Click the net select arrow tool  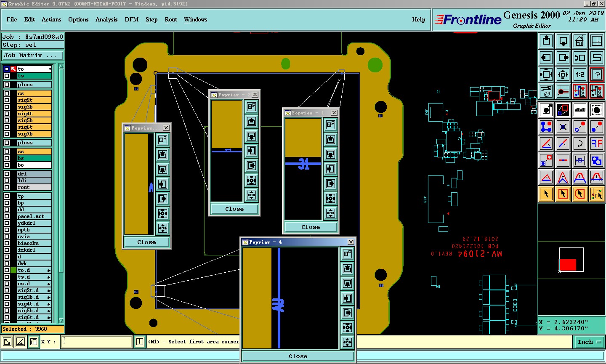click(x=597, y=194)
